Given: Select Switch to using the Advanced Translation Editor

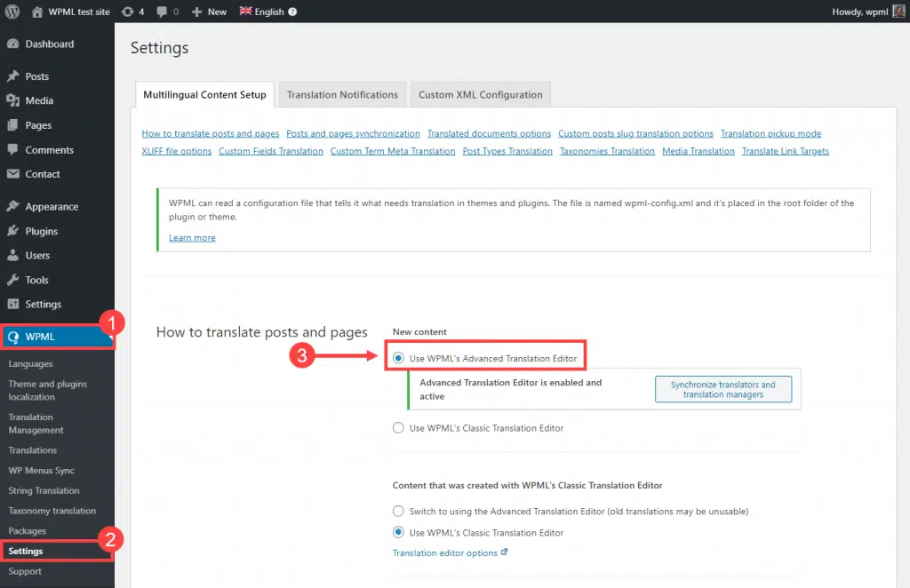Looking at the screenshot, I should [x=398, y=511].
